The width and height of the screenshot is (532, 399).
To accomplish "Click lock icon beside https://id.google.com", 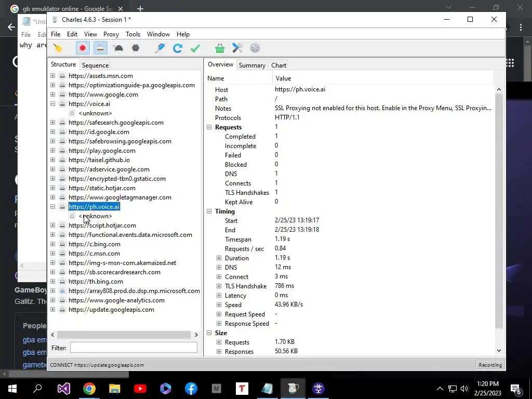I will point(62,132).
